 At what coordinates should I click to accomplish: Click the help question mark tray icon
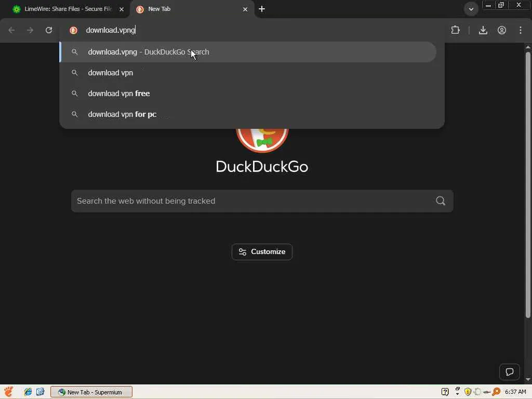[x=445, y=392]
